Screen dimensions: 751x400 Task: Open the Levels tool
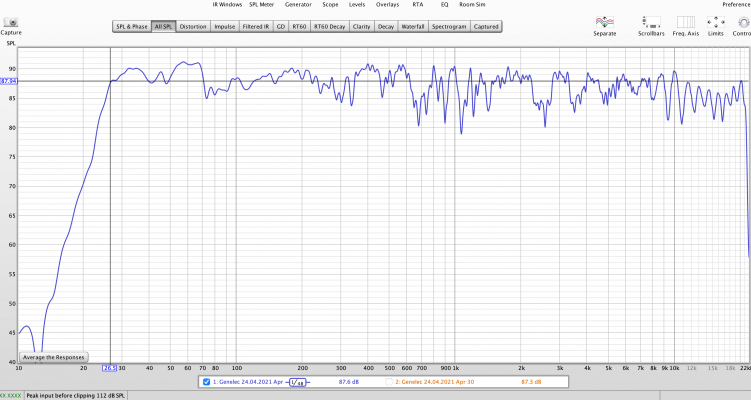tap(357, 4)
